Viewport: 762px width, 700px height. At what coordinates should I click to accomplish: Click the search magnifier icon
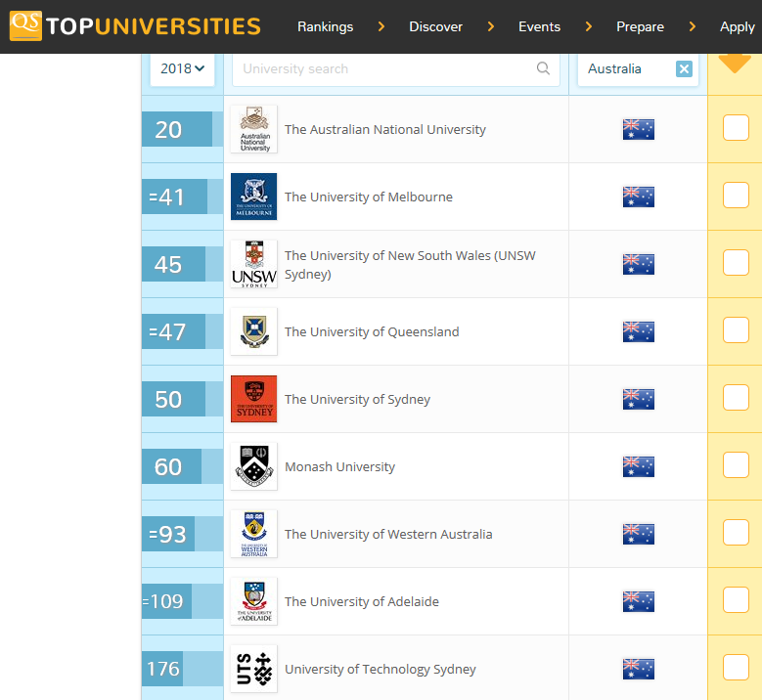pyautogui.click(x=543, y=68)
